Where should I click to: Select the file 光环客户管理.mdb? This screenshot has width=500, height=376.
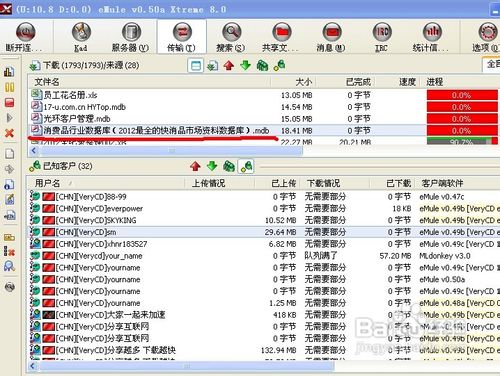pos(77,119)
